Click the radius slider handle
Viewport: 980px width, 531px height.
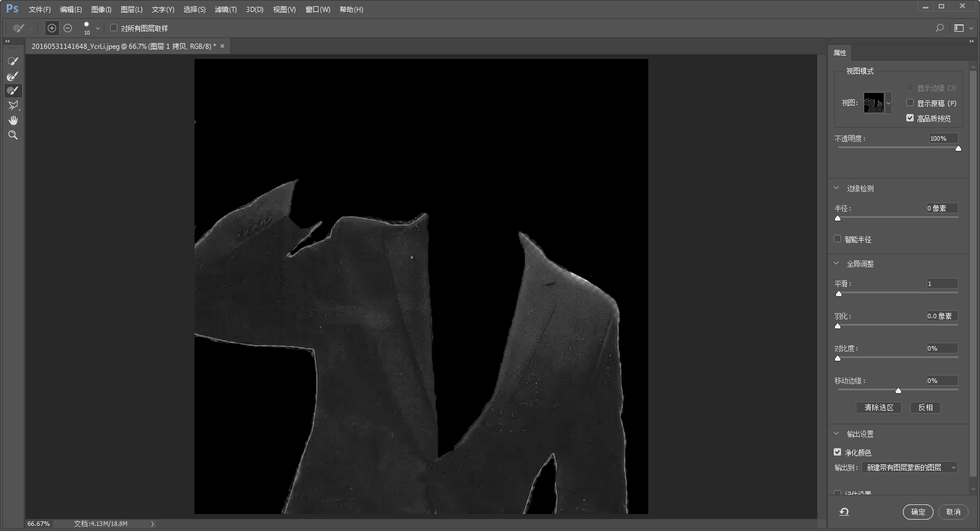click(838, 218)
